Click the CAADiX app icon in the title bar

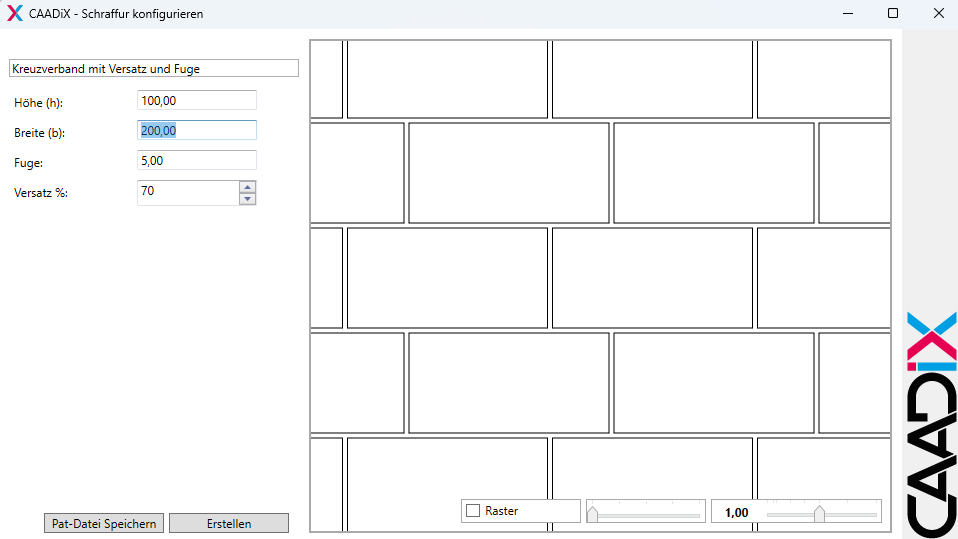pyautogui.click(x=15, y=13)
